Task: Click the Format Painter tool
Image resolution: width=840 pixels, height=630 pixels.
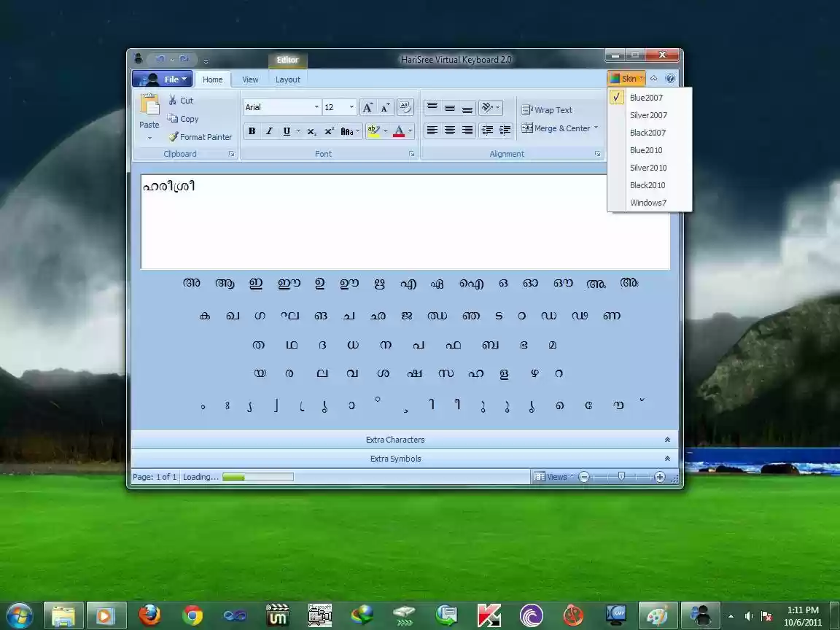Action: (201, 137)
